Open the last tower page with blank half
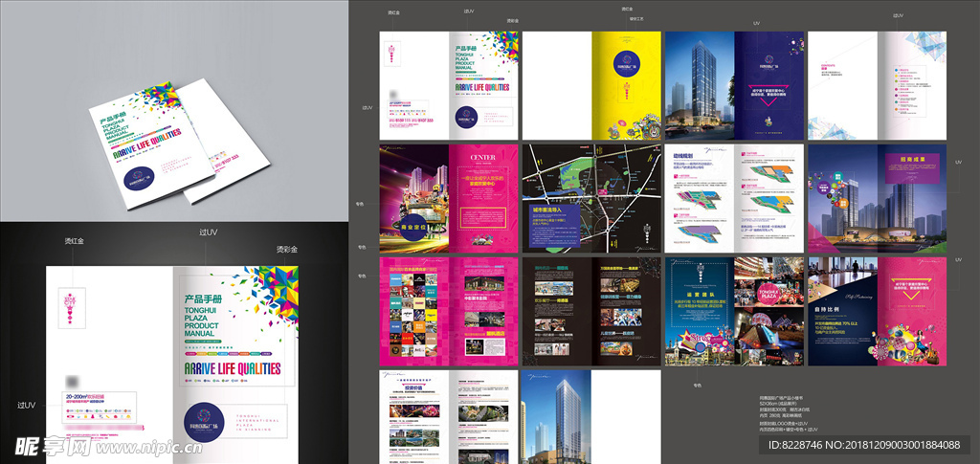The width and height of the screenshot is (980, 464). click(x=591, y=416)
